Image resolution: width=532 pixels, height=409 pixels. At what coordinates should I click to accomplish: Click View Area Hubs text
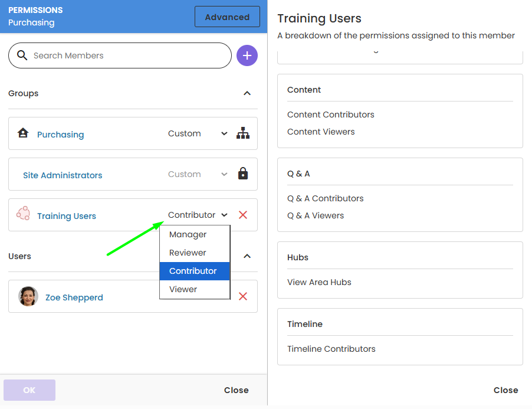click(x=319, y=282)
